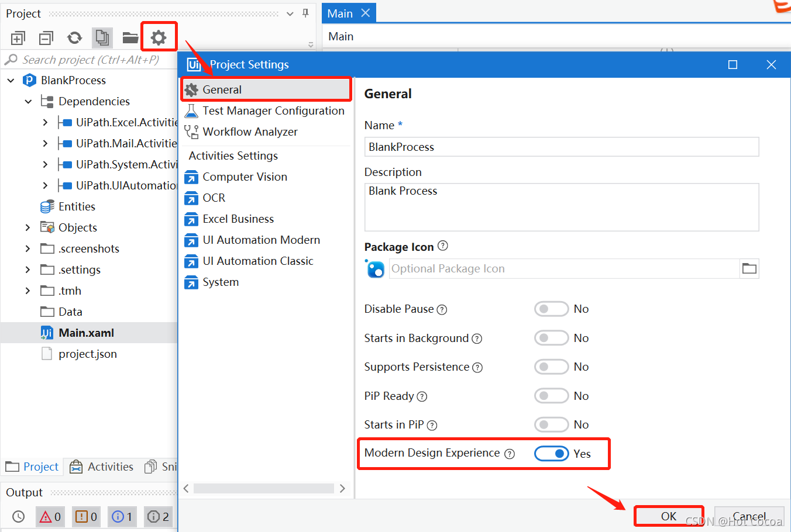The height and width of the screenshot is (532, 791).
Task: Open the Project panel options dropdown arrow
Action: pyautogui.click(x=290, y=13)
